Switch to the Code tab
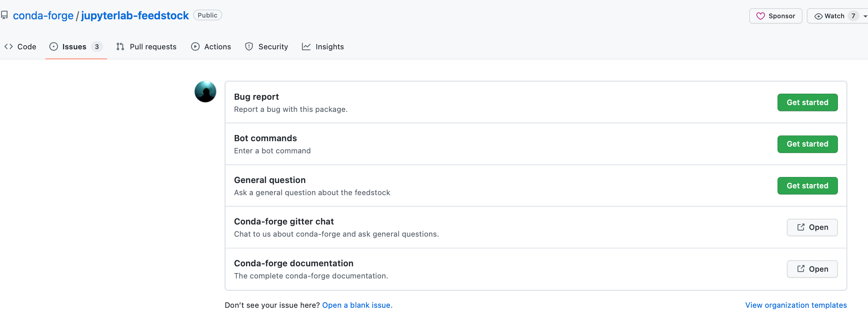Viewport: 868px width, 326px height. click(x=20, y=46)
